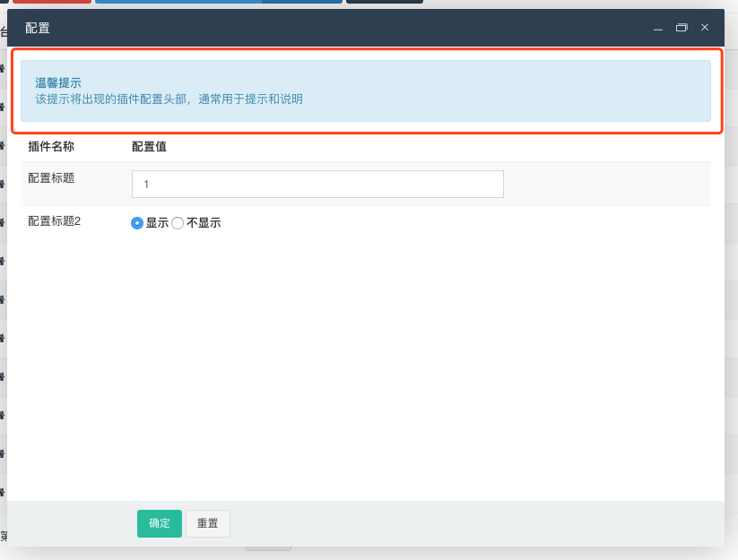Click the 重置 button

coord(207,523)
